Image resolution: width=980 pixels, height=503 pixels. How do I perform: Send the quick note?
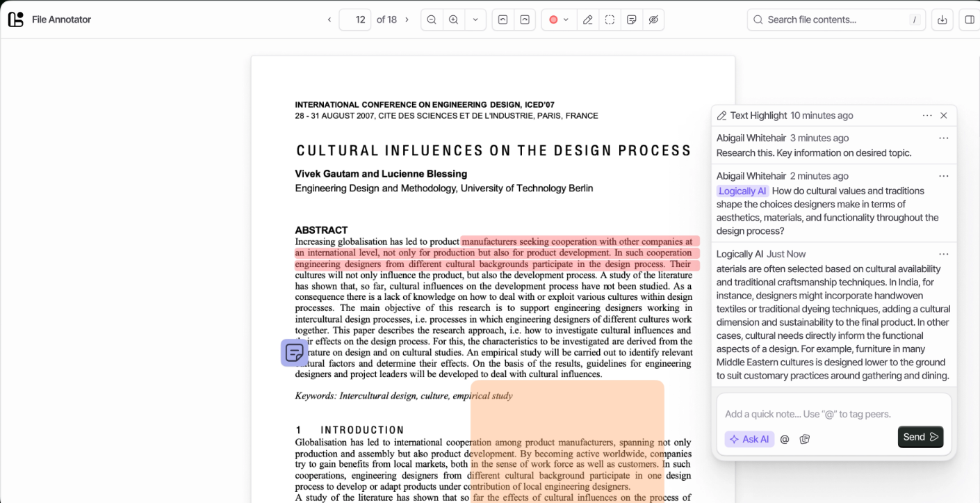tap(920, 437)
